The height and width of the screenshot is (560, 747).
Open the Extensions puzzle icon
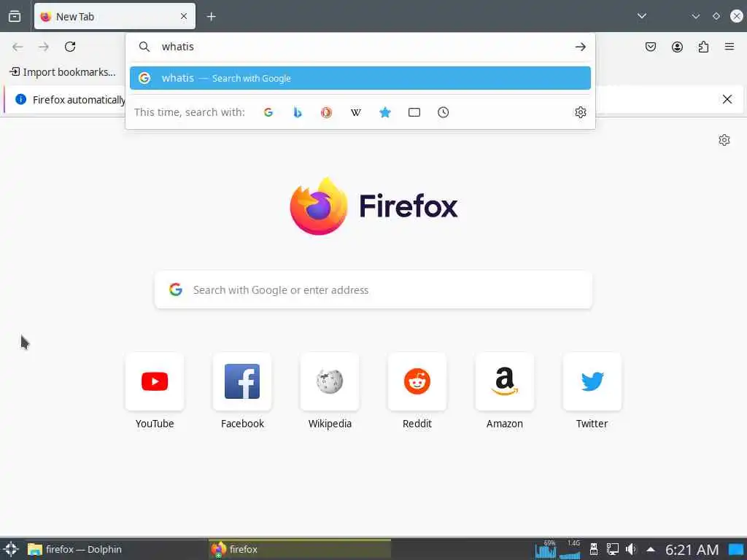coord(703,47)
